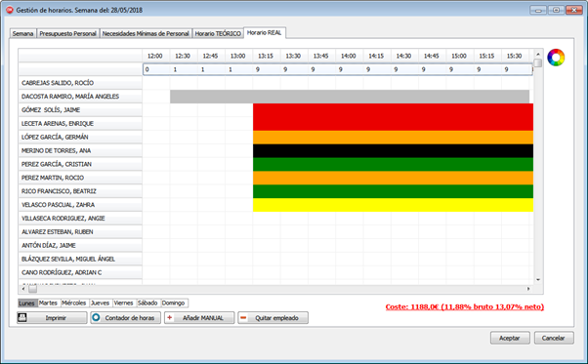Screen dimensions: 588x364
Task: Select employee row MERINO DE TORRES, ANA
Action: [80, 150]
